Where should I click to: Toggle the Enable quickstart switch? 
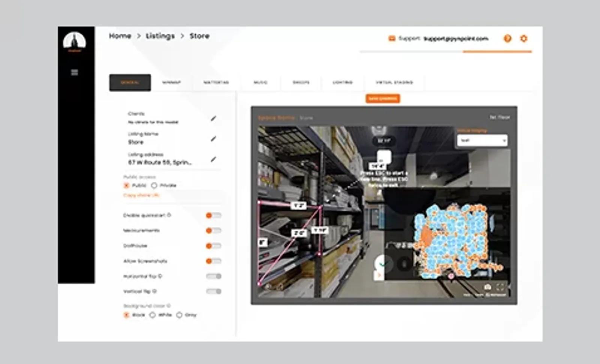(x=214, y=215)
